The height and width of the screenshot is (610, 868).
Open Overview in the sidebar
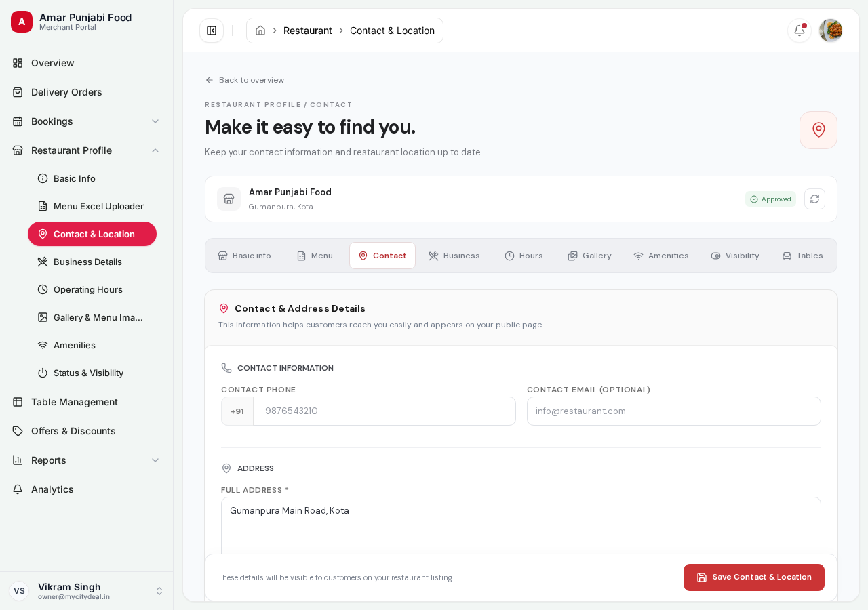pyautogui.click(x=87, y=63)
